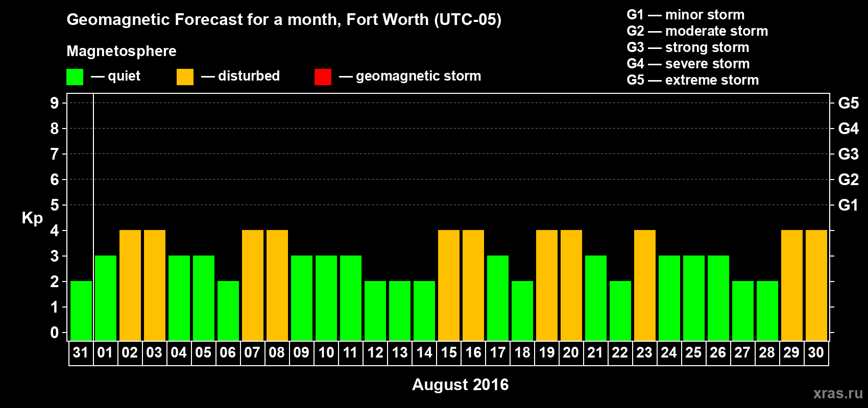This screenshot has width=868, height=408.
Task: Click the green bar for day 04
Action: click(179, 298)
